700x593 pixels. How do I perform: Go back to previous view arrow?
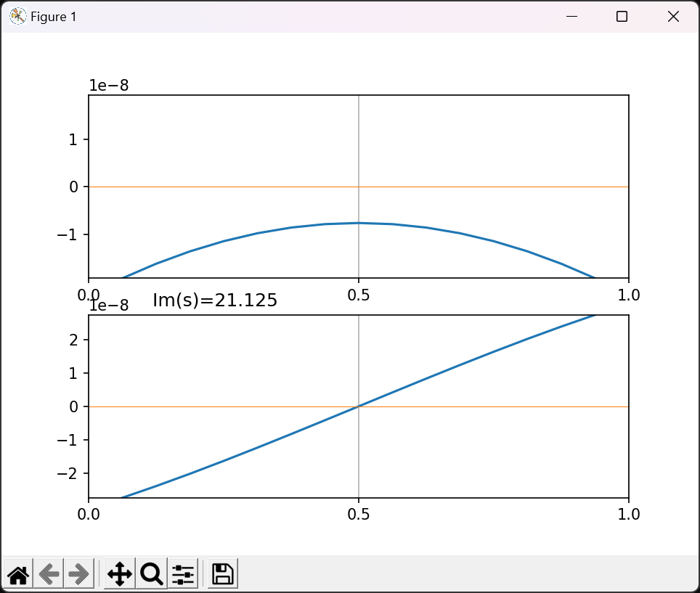coord(49,574)
